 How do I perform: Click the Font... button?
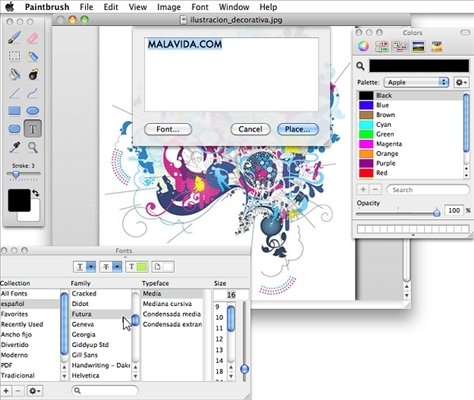(168, 129)
